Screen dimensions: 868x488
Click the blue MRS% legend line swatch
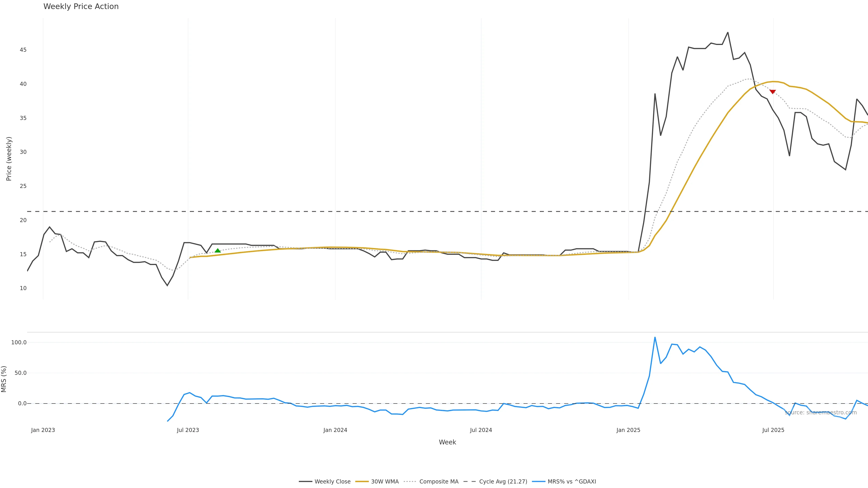538,482
